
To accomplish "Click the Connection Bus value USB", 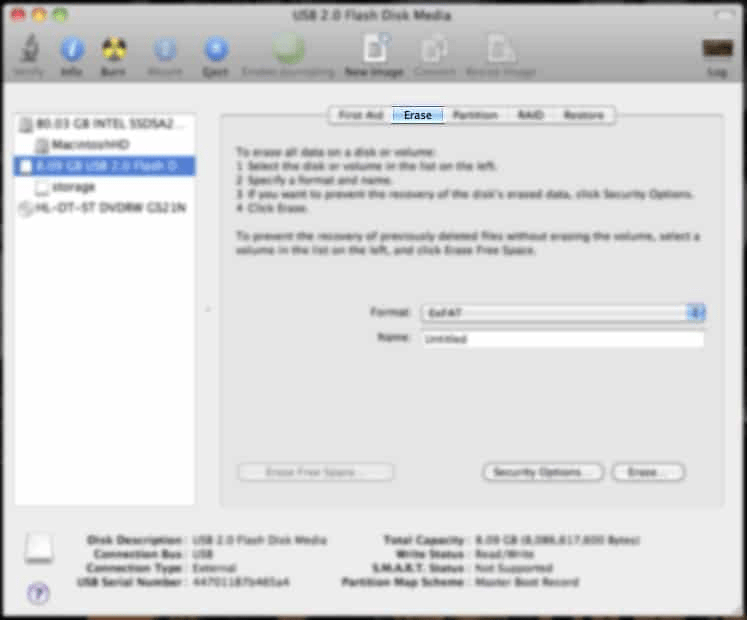I will (x=202, y=554).
